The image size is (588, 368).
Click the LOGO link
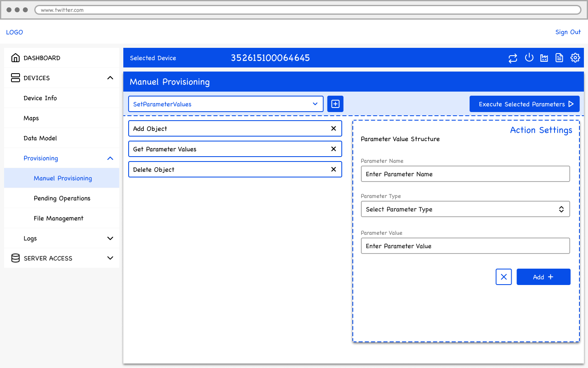pos(14,32)
